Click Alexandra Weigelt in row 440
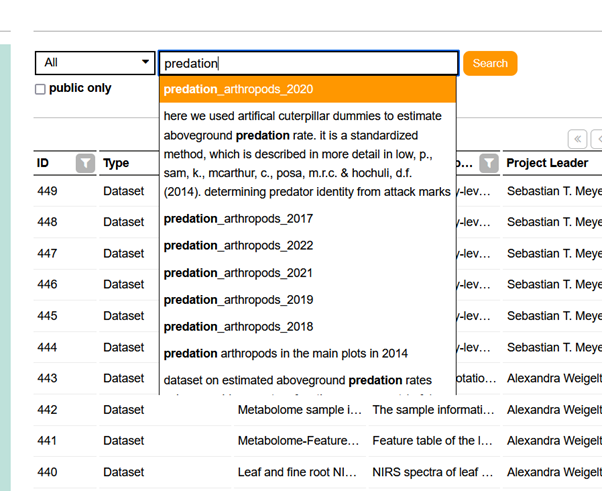 (554, 472)
